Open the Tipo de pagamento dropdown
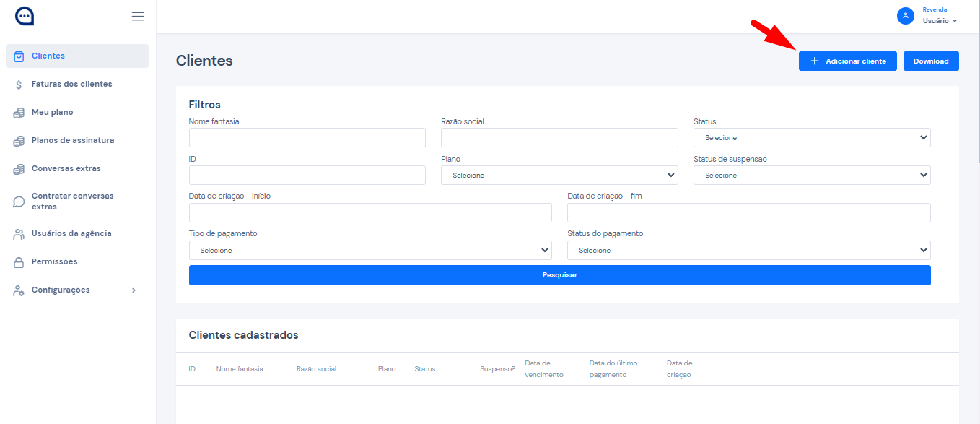Screen dimensions: 980x424 coord(369,251)
